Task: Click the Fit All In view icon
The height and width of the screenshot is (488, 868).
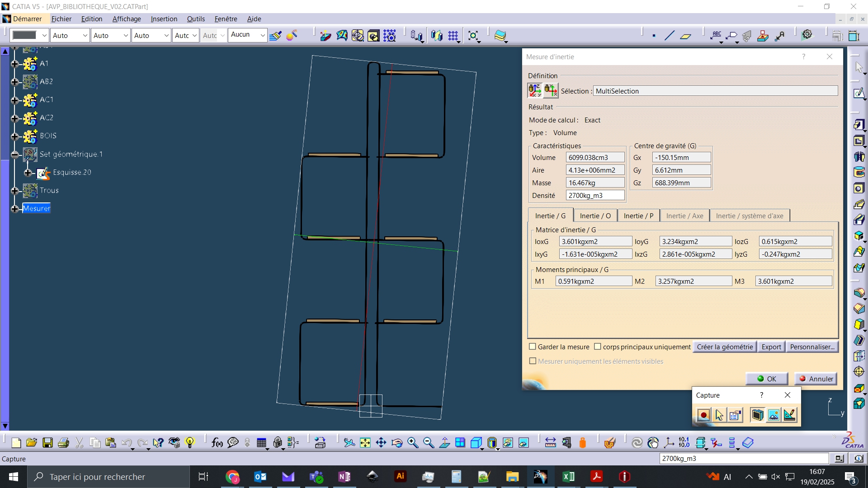Action: point(365,443)
